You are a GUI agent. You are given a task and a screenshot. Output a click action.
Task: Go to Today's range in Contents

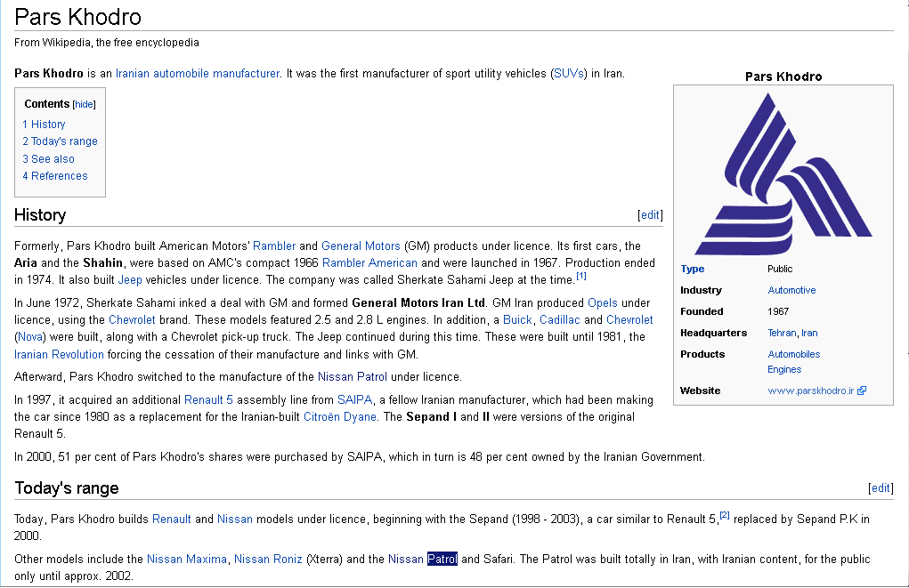(x=60, y=141)
